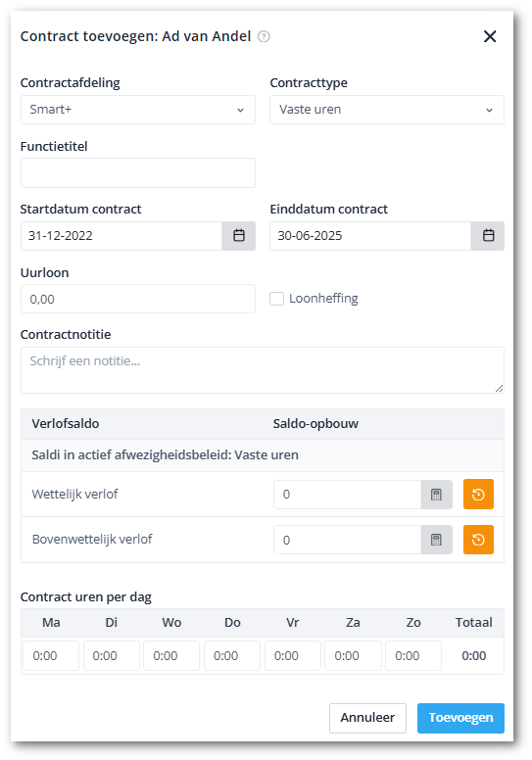Click the Vr hours field
This screenshot has height=760, width=532.
click(292, 656)
